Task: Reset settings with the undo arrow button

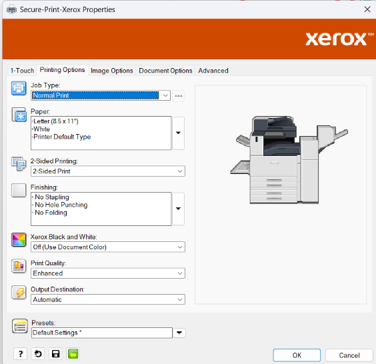Action: 38,354
